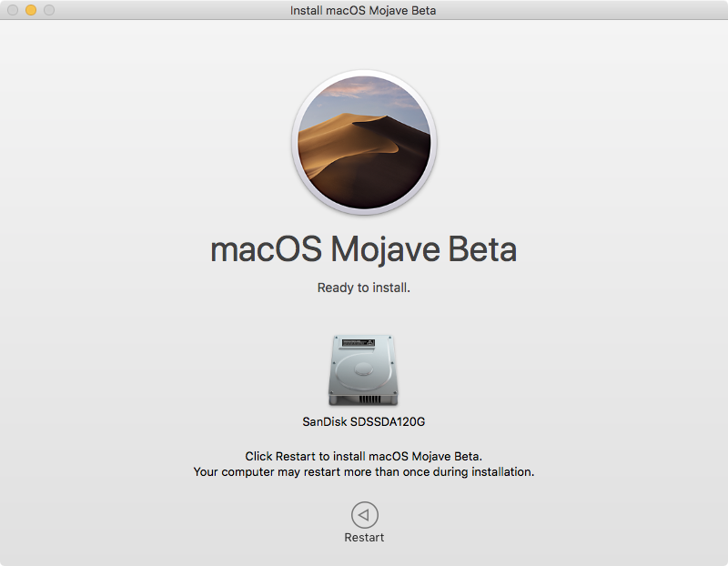The width and height of the screenshot is (728, 566).
Task: Click the macOS Mojave Beta heading
Action: 363,249
